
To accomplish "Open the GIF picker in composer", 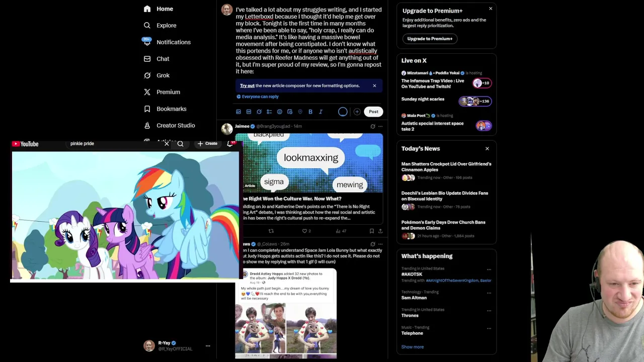I will [249, 112].
